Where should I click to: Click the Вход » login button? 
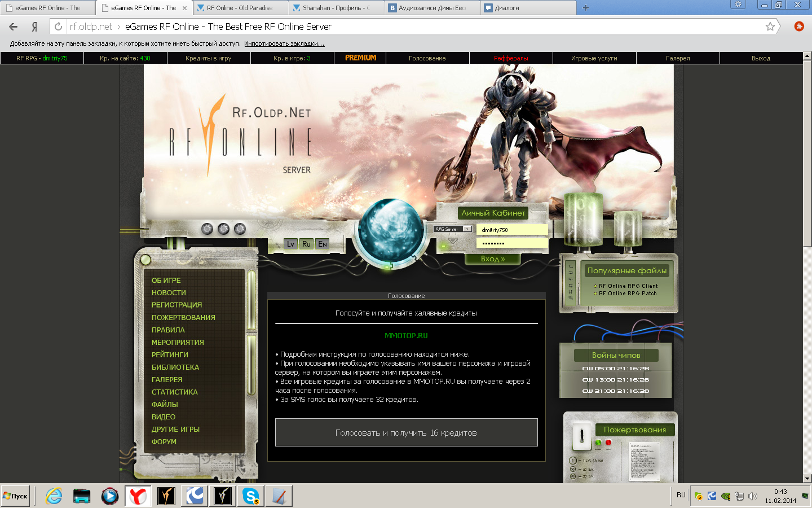493,259
